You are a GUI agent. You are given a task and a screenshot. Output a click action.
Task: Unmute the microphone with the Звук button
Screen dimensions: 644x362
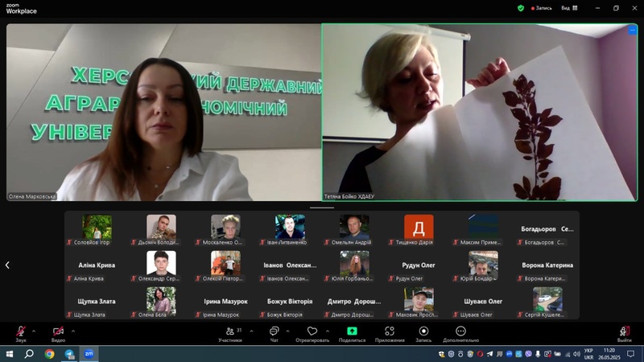click(x=20, y=331)
